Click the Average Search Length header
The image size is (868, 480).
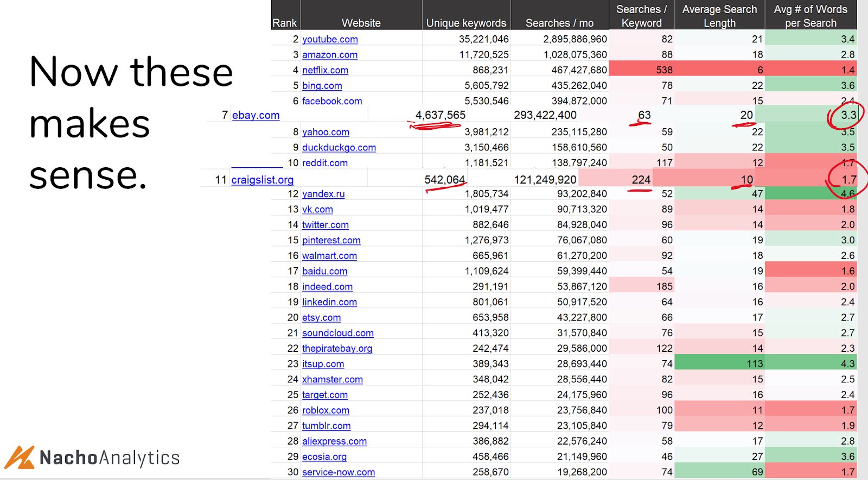click(x=720, y=16)
